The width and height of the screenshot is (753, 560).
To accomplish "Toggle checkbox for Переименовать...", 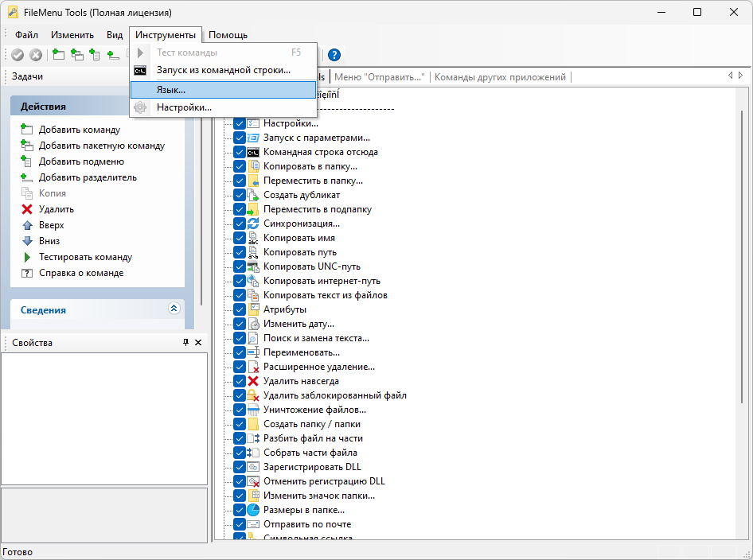I will point(239,352).
